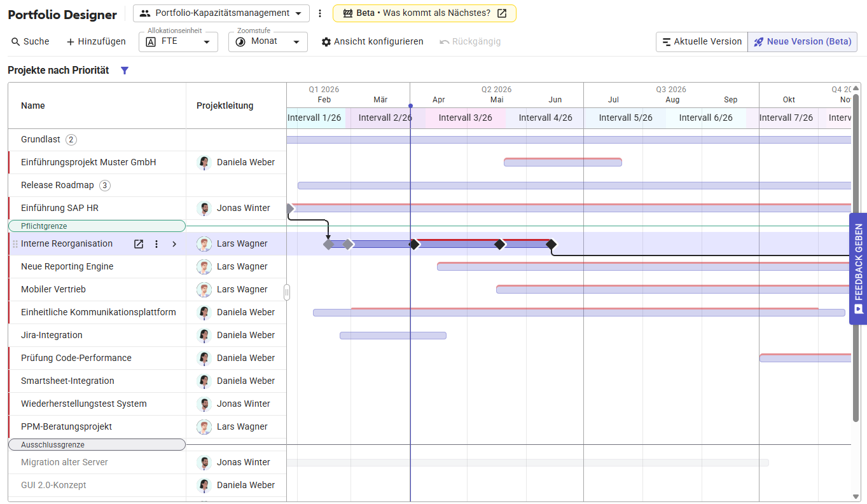Screen dimensions: 867x504
Task: Open Interne Reorganisation in new window icon
Action: click(x=138, y=244)
